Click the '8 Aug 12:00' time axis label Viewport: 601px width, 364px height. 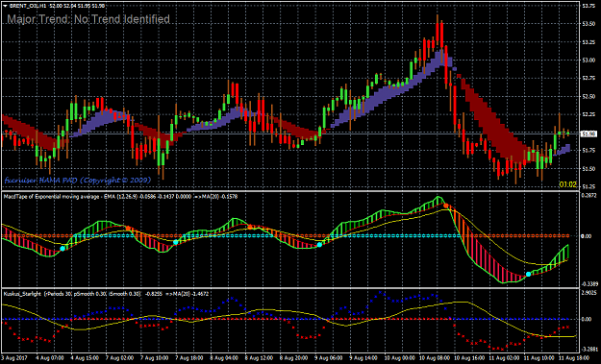point(259,358)
